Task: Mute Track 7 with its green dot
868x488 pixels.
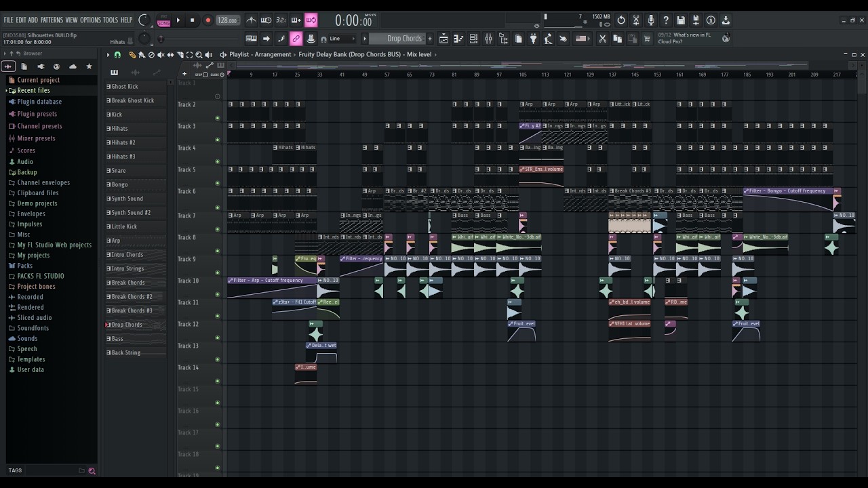Action: (217, 229)
